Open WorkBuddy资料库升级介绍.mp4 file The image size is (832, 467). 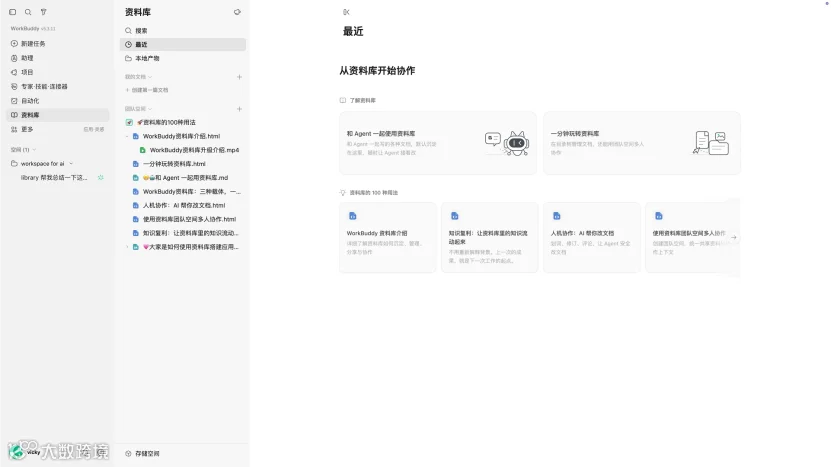(x=194, y=150)
